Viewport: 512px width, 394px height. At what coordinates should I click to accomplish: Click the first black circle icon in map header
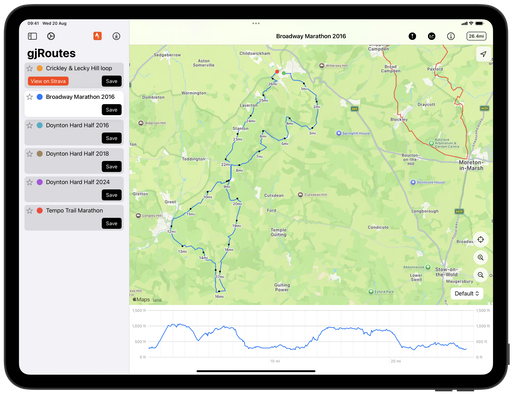pos(412,36)
